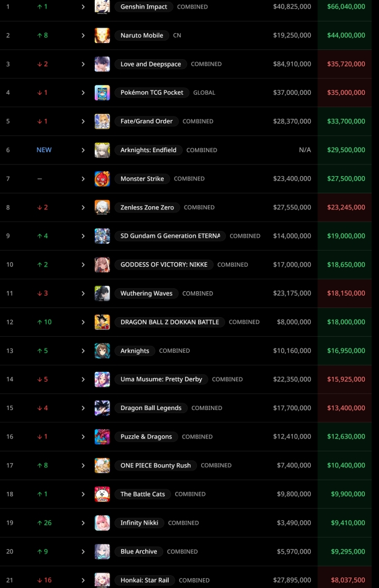Select the Wuthering Waves app icon

pyautogui.click(x=102, y=293)
